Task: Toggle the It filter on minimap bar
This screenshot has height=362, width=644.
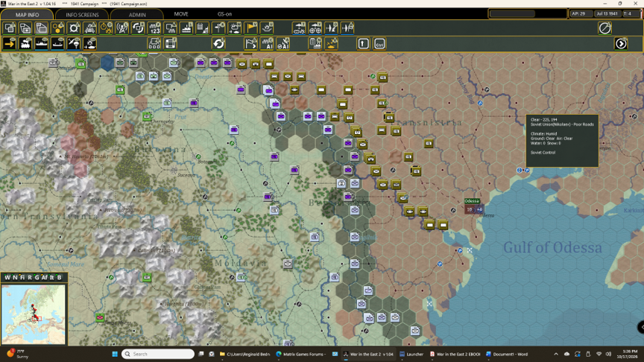Action: (51, 277)
